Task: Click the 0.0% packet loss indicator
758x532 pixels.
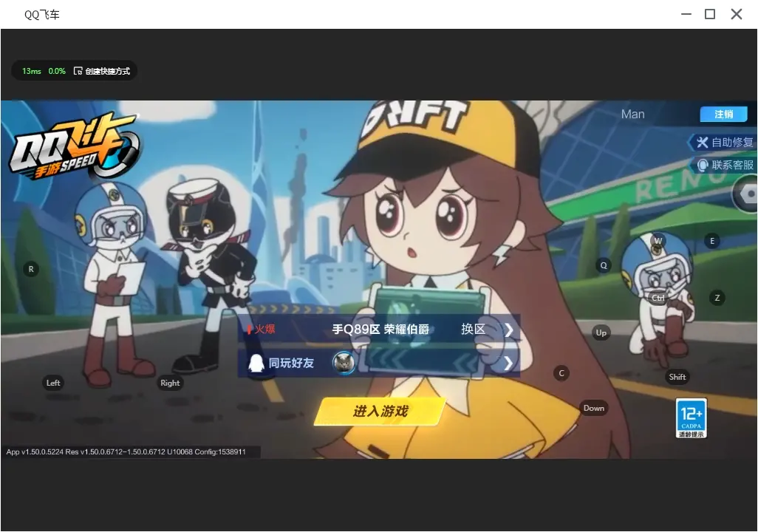Action: pos(57,71)
